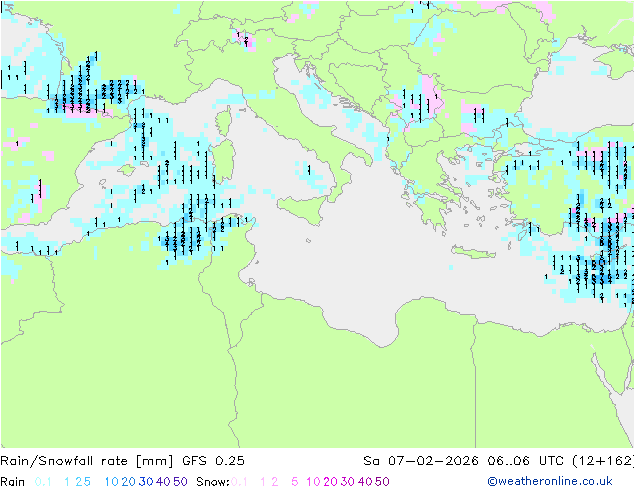Select the Rain legend 40 value
The width and height of the screenshot is (634, 490).
163,482
